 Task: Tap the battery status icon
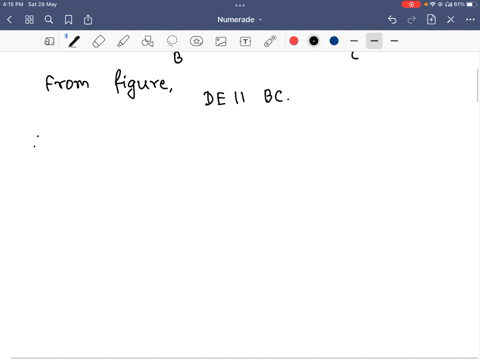[472, 4]
